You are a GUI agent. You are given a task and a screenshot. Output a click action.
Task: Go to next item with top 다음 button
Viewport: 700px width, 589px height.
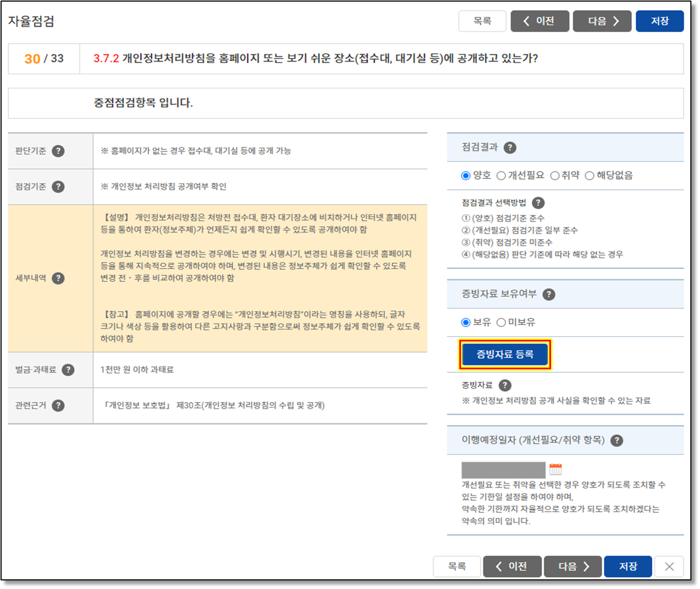[602, 21]
